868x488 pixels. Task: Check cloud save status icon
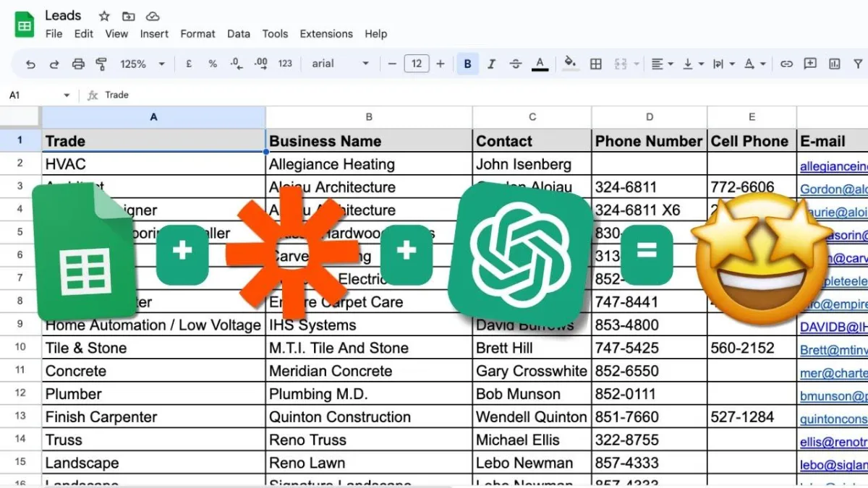(152, 16)
